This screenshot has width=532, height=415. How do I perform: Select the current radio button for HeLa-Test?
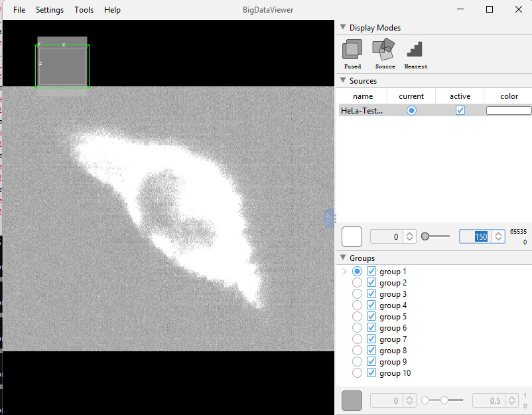tap(411, 110)
